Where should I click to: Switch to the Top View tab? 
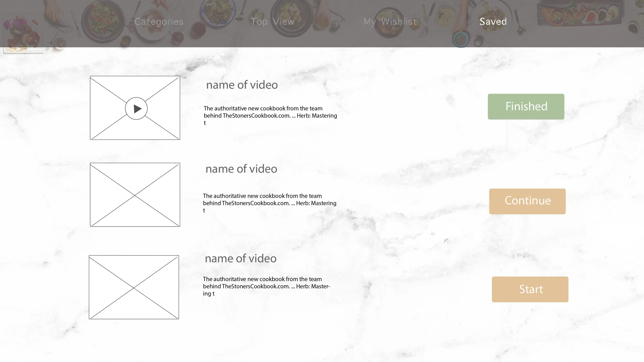click(272, 22)
